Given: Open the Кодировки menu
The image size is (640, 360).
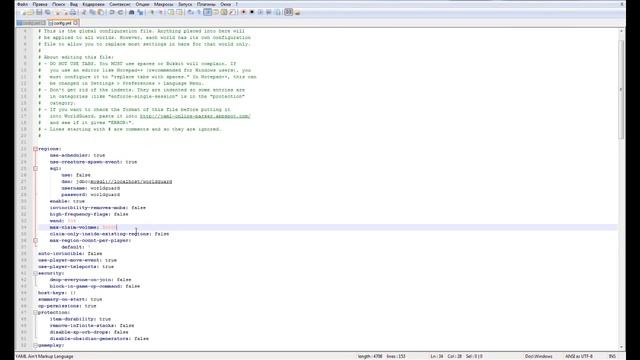Looking at the screenshot, I should pyautogui.click(x=93, y=4).
